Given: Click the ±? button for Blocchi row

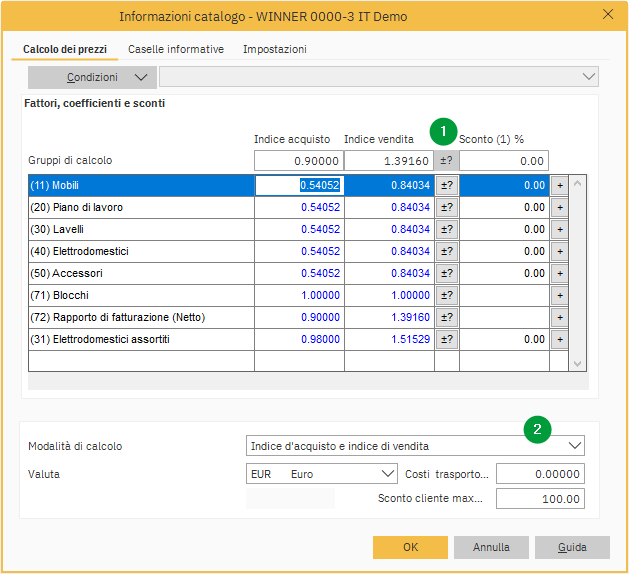Looking at the screenshot, I should (x=447, y=295).
